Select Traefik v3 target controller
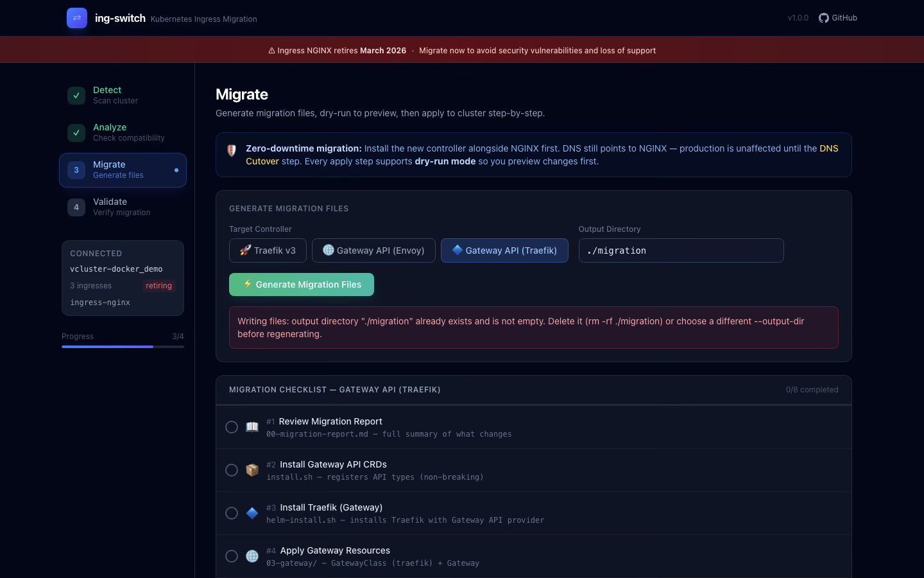The image size is (924, 578). pos(268,250)
